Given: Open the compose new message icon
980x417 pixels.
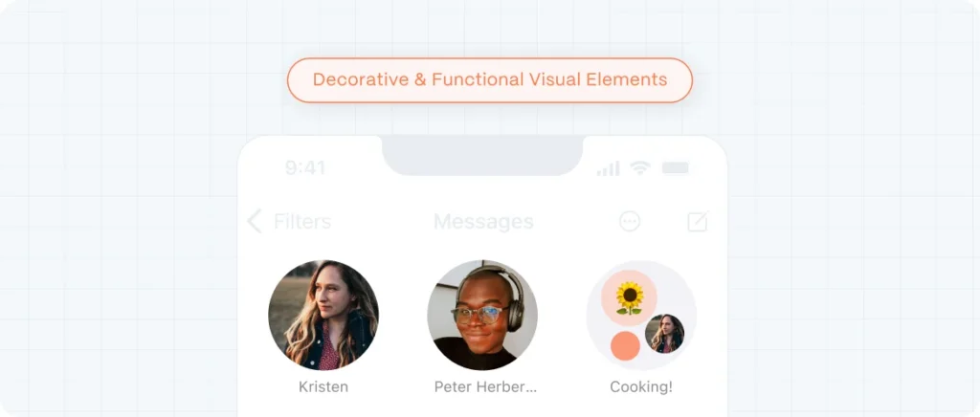Looking at the screenshot, I should pyautogui.click(x=698, y=221).
